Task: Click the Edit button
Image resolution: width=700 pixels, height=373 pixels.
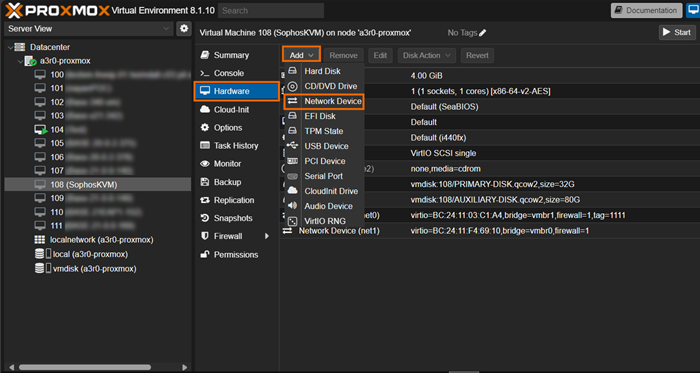Action: 380,55
